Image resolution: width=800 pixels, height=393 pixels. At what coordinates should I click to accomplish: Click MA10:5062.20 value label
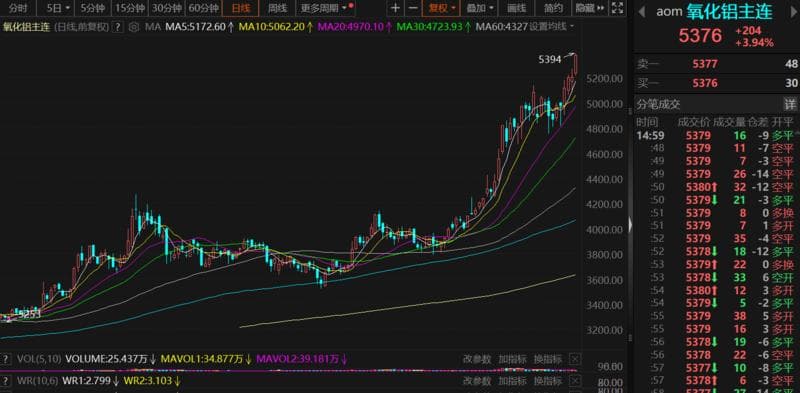tap(271, 27)
